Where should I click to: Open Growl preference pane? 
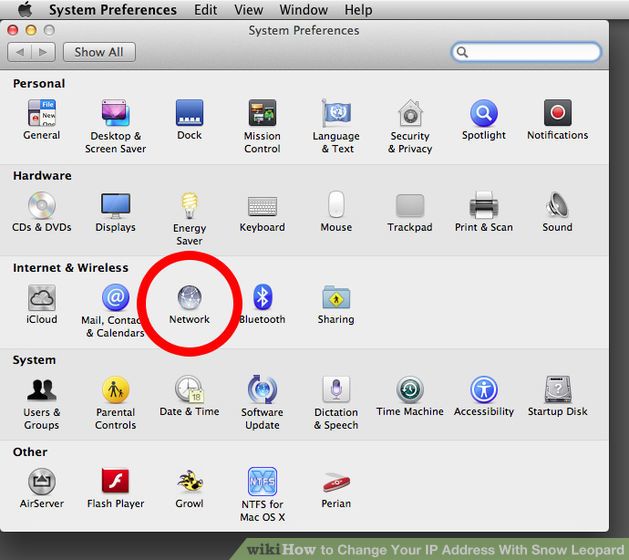(x=189, y=489)
